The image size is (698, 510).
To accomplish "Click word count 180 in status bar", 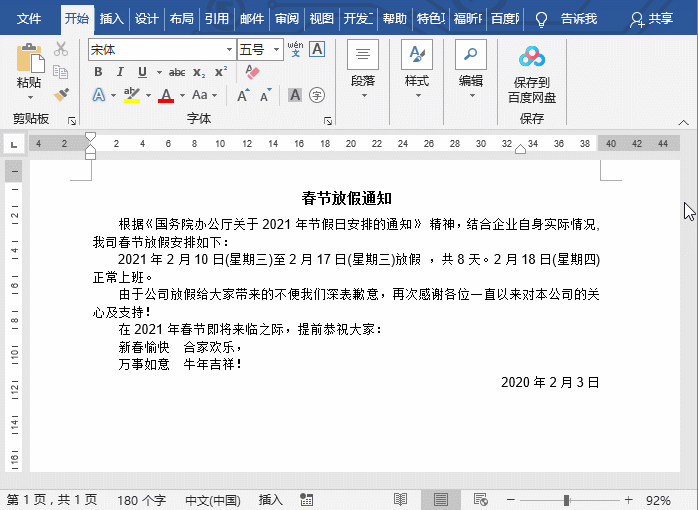I will click(142, 500).
